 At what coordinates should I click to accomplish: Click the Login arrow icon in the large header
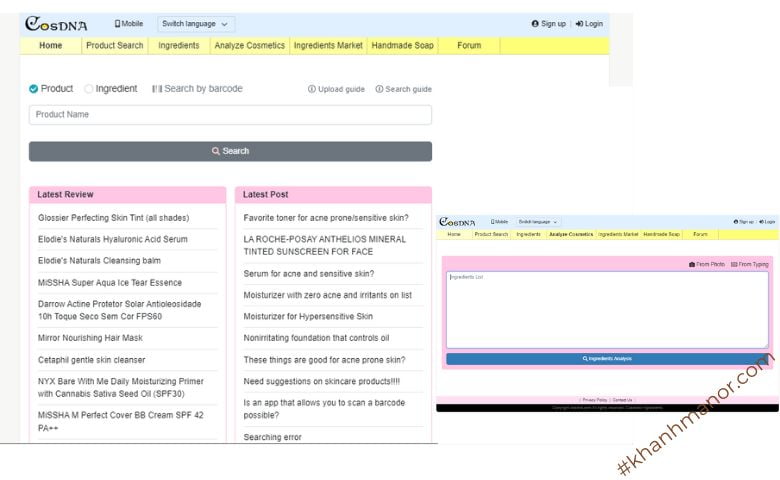click(579, 24)
